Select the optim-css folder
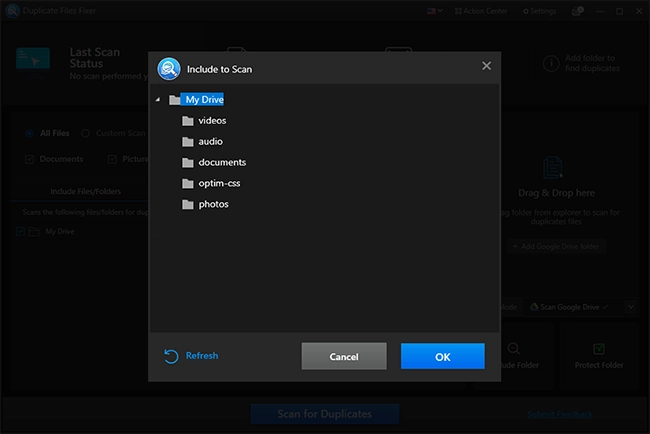The width and height of the screenshot is (650, 434). [x=219, y=183]
